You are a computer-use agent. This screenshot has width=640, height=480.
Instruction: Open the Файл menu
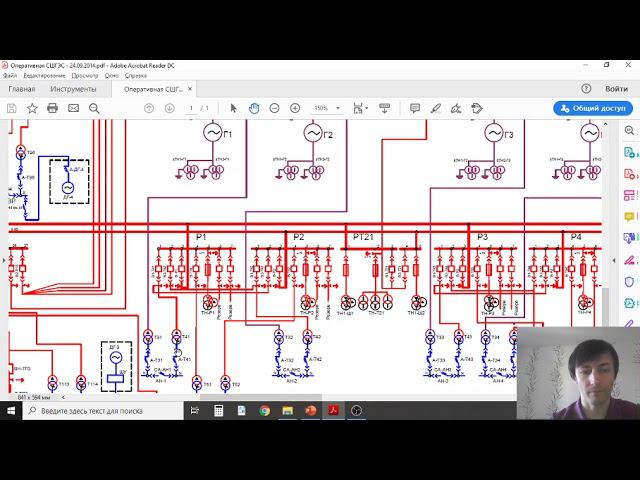[x=10, y=76]
